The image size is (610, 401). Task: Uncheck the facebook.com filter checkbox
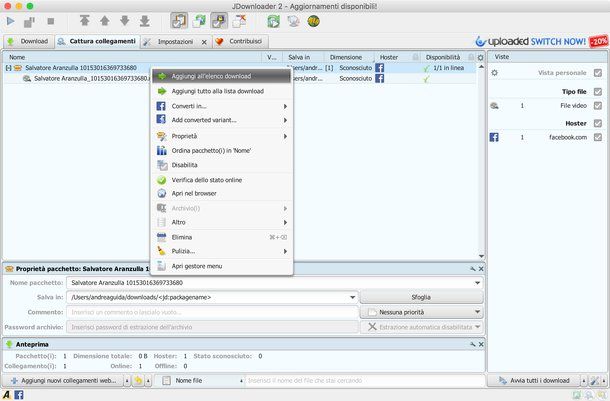click(x=598, y=137)
